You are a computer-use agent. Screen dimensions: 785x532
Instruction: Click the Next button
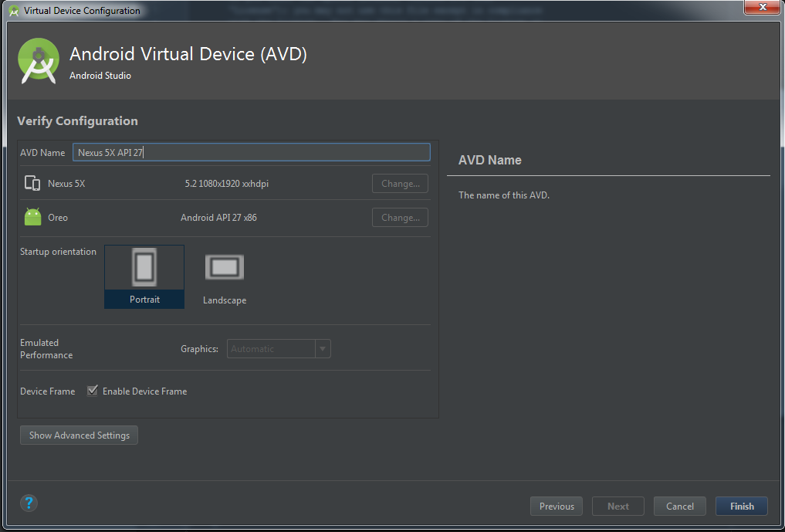point(618,507)
